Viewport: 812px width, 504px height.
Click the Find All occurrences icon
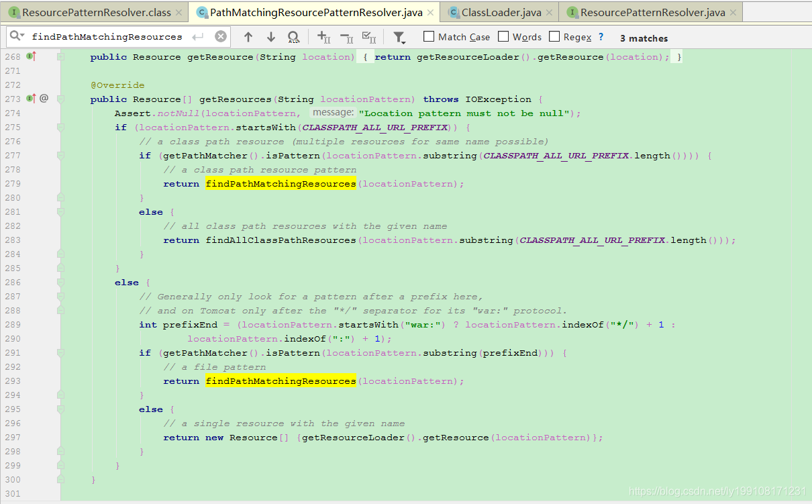293,37
